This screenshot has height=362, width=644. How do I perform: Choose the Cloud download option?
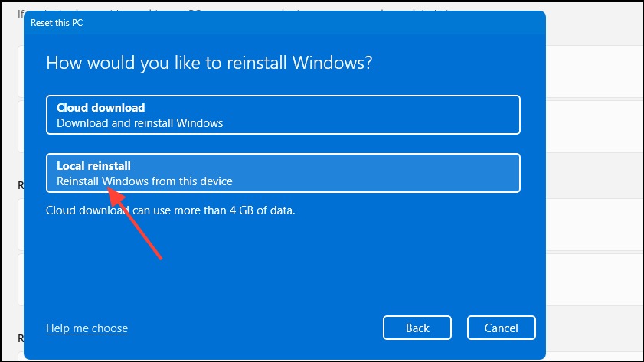pyautogui.click(x=283, y=115)
